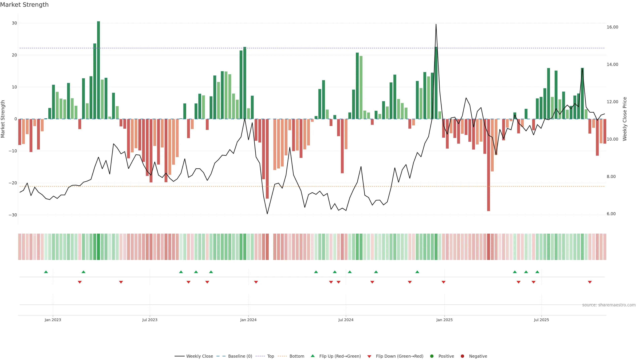The height and width of the screenshot is (362, 644).
Task: Click the Negative red circle legend icon
Action: click(x=462, y=356)
